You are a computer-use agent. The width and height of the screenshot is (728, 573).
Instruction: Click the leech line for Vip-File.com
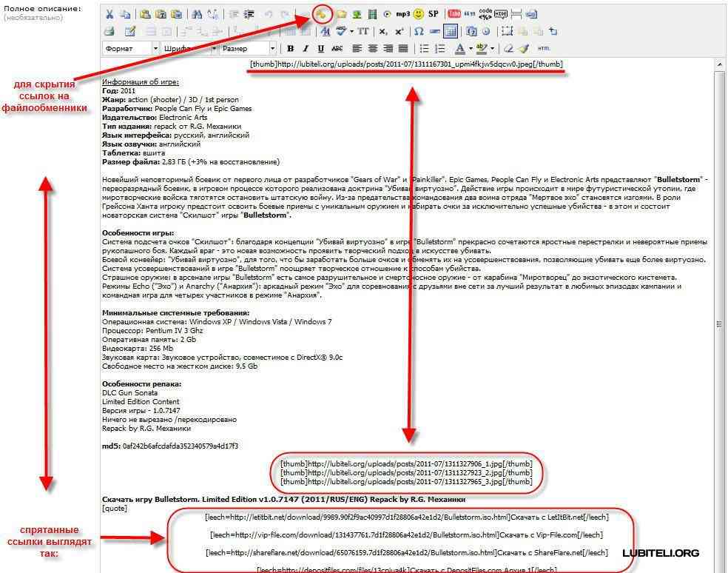[407, 535]
